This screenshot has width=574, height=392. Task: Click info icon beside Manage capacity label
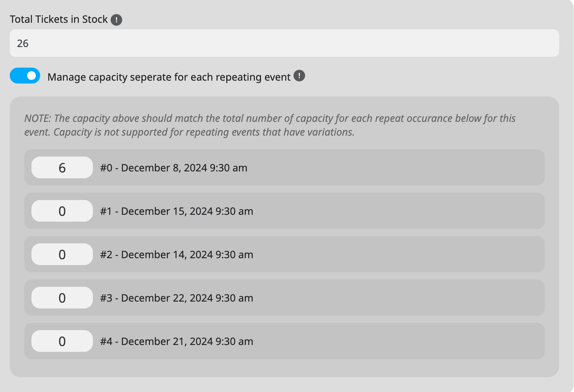pyautogui.click(x=299, y=76)
